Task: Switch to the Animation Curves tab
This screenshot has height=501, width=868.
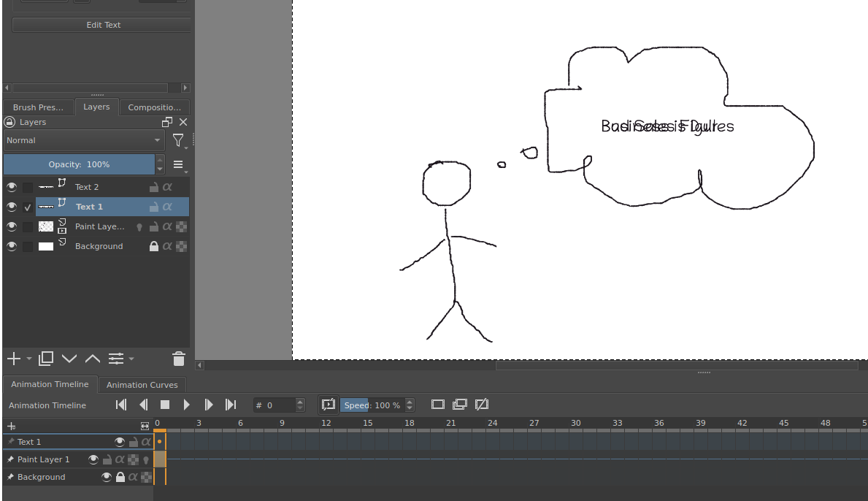Action: point(142,385)
